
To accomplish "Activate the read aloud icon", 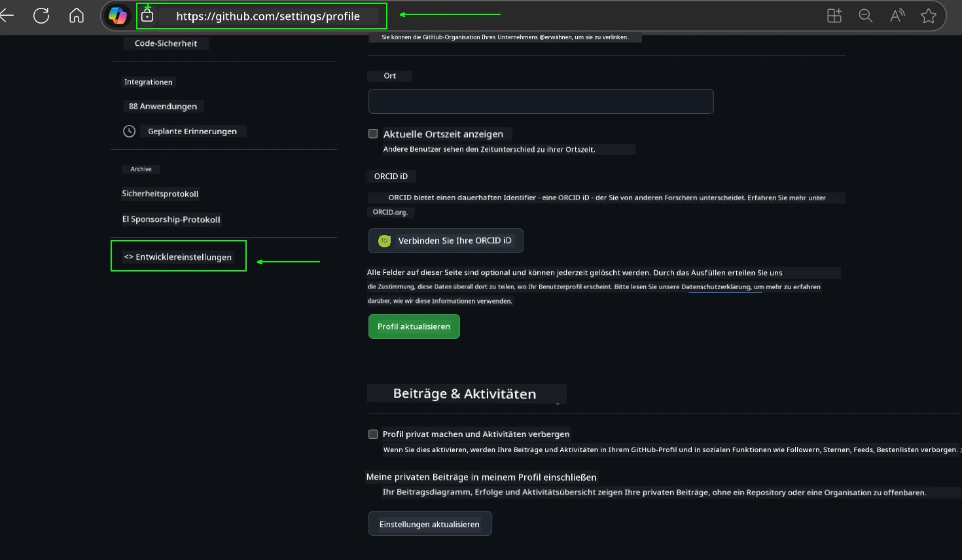I will pyautogui.click(x=897, y=16).
